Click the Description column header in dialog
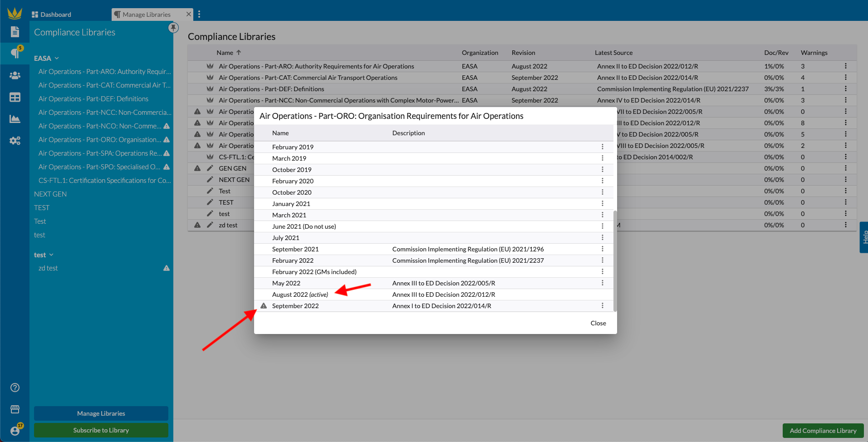Image resolution: width=868 pixels, height=442 pixels. coord(408,133)
